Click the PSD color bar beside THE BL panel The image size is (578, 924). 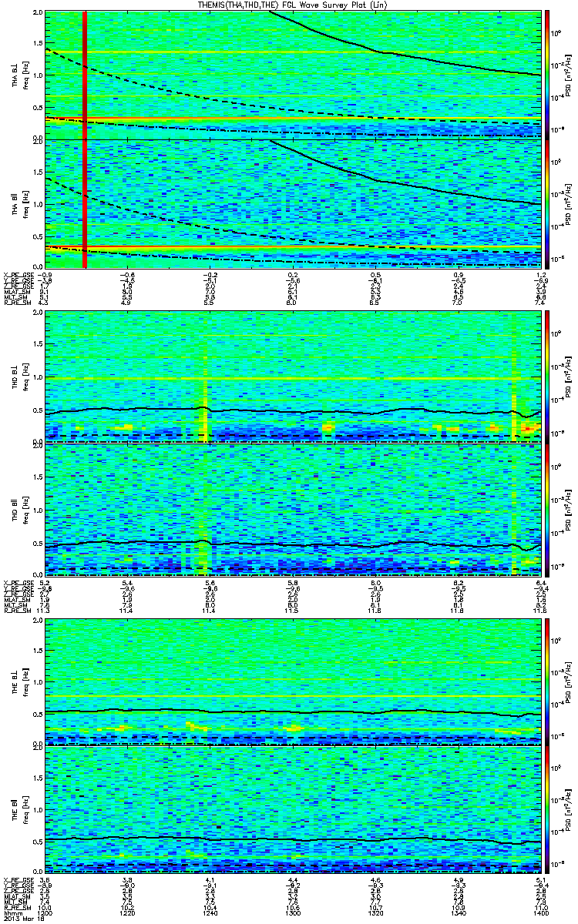tap(548, 681)
